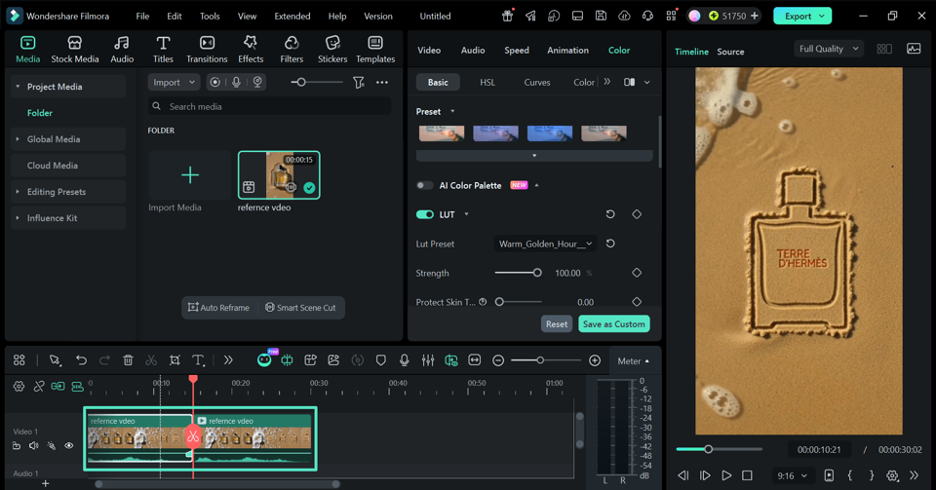Expand the Global Media item
The width and height of the screenshot is (936, 490).
tap(17, 139)
